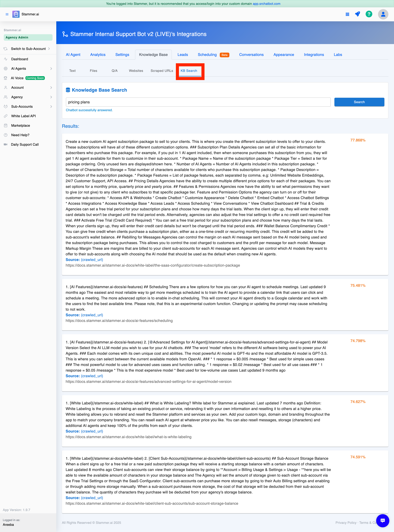394x532 pixels.
Task: Click the Coming Soon badge
Action: [35, 78]
